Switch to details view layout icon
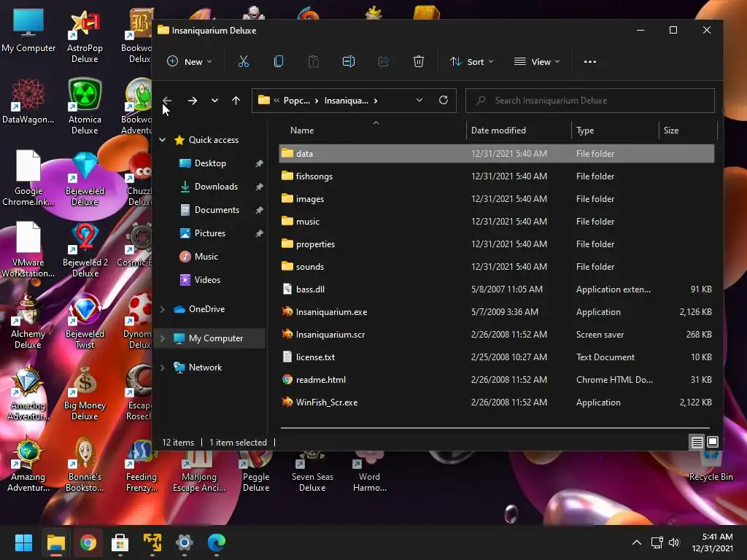 [x=697, y=442]
